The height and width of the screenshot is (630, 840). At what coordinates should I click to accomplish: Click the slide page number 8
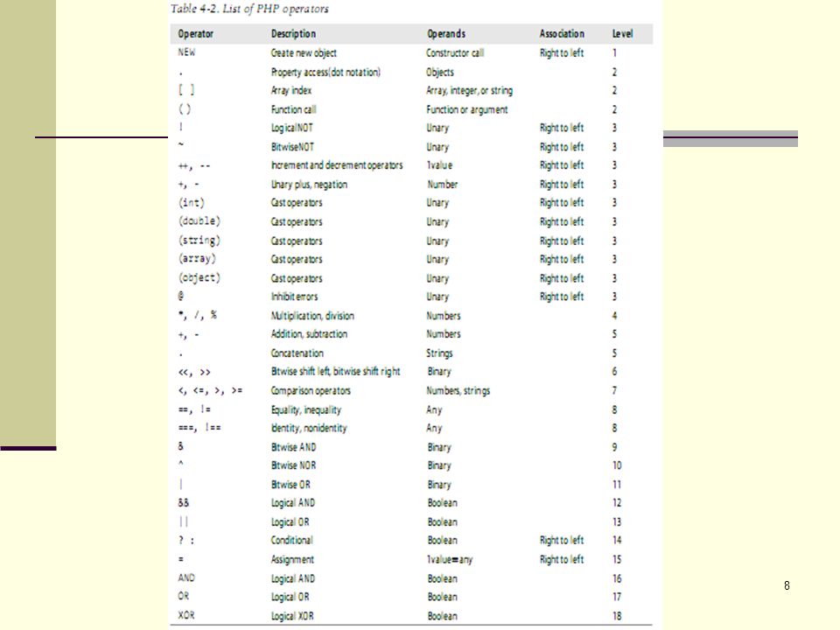787,585
